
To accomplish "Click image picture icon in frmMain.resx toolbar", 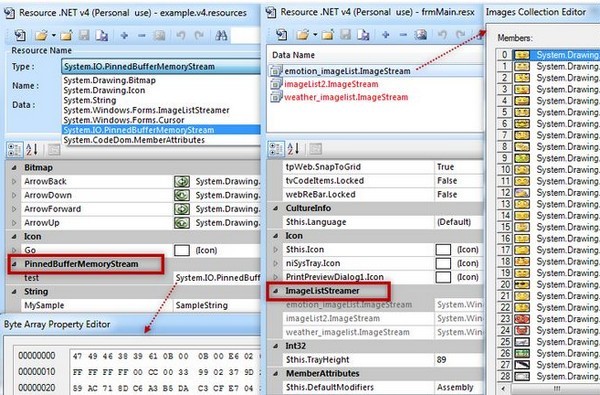I will coord(421,35).
